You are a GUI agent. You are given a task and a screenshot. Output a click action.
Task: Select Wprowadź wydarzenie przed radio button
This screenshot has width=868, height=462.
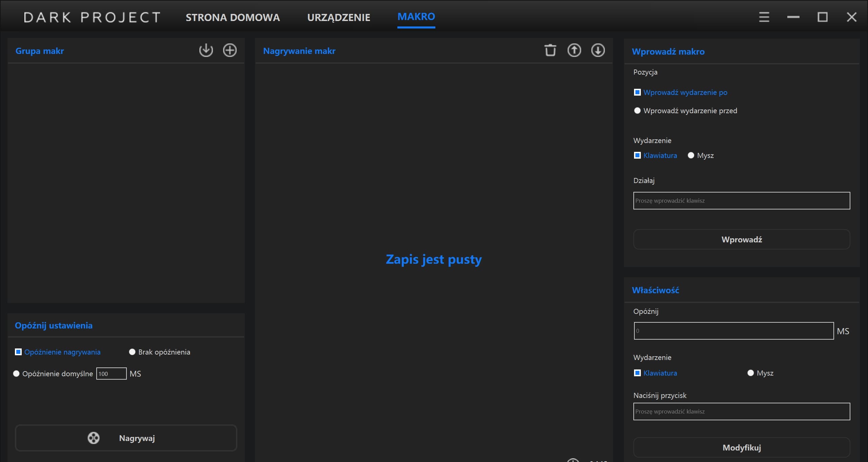[x=637, y=111]
